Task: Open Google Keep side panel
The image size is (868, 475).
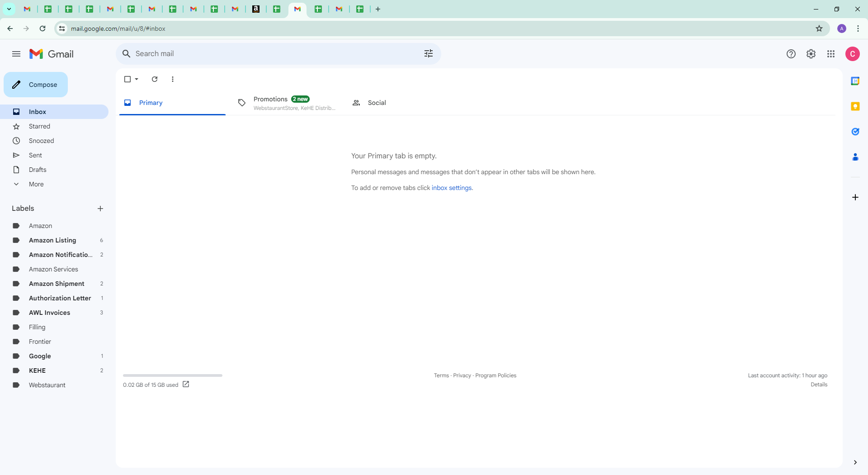Action: (855, 106)
